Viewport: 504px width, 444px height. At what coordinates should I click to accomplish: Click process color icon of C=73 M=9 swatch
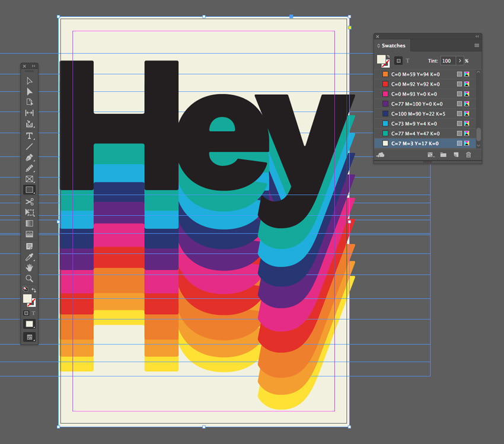click(460, 124)
